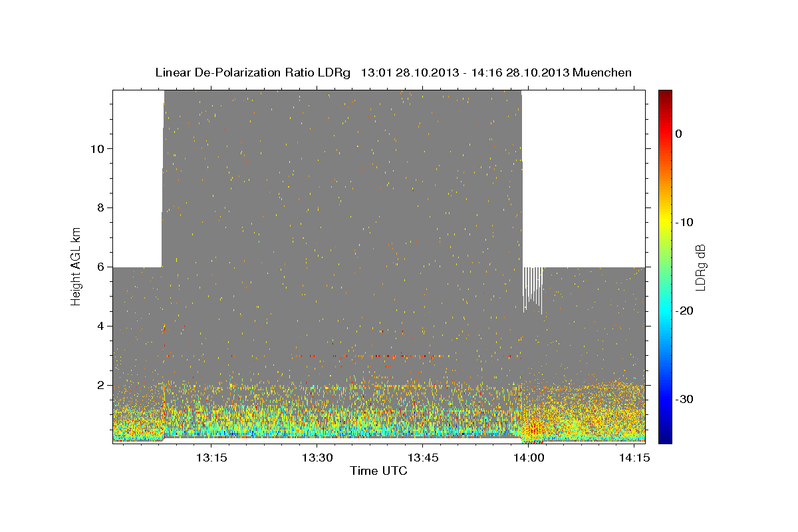Click the 13:15 time tick label

point(210,458)
